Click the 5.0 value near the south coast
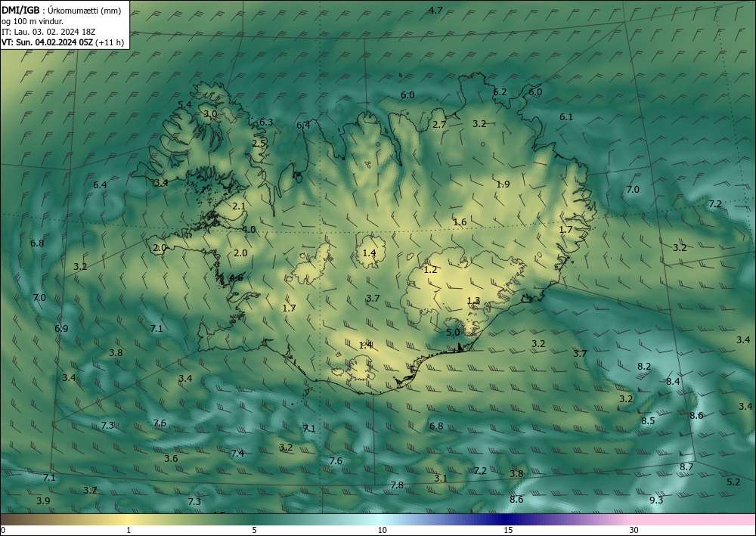Screen dimensions: 756x536 (453, 332)
